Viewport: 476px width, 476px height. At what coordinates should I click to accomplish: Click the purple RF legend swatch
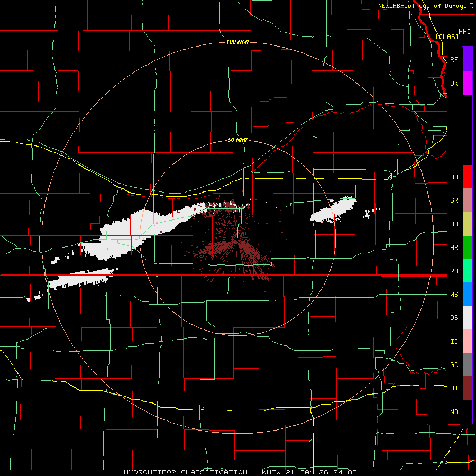(x=467, y=59)
